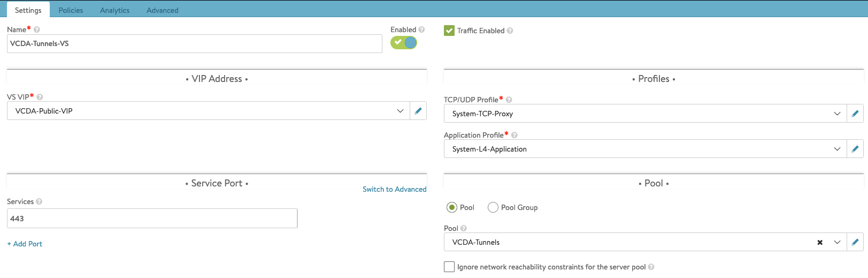The width and height of the screenshot is (868, 278).
Task: Select the Pool Group radio button
Action: click(x=493, y=207)
